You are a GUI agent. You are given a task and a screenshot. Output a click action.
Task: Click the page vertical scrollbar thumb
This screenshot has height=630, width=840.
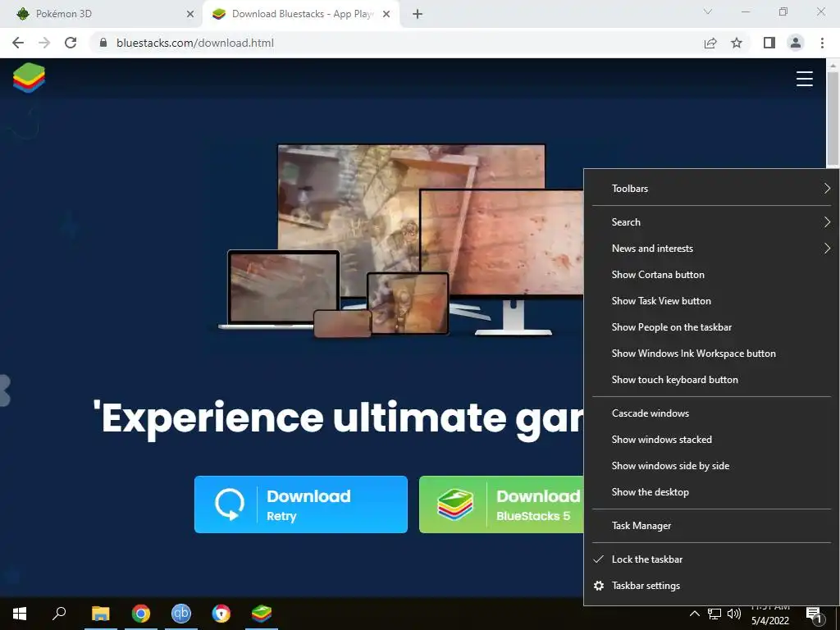pyautogui.click(x=833, y=119)
